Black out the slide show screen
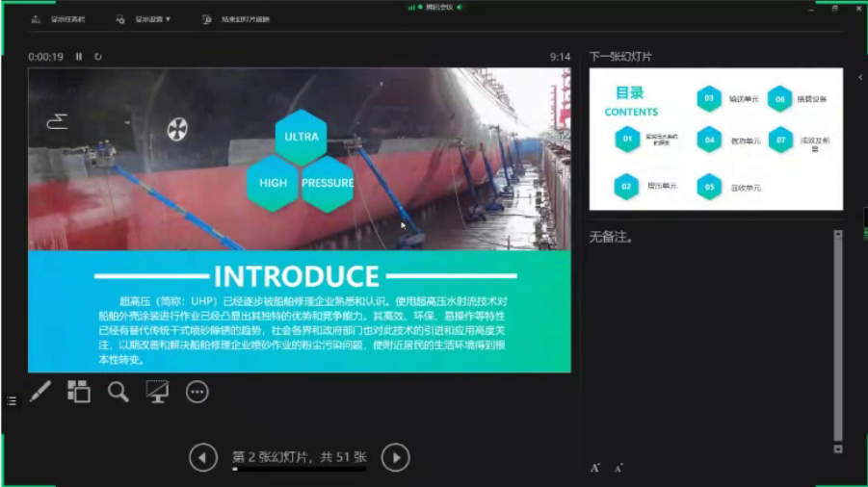 point(157,392)
